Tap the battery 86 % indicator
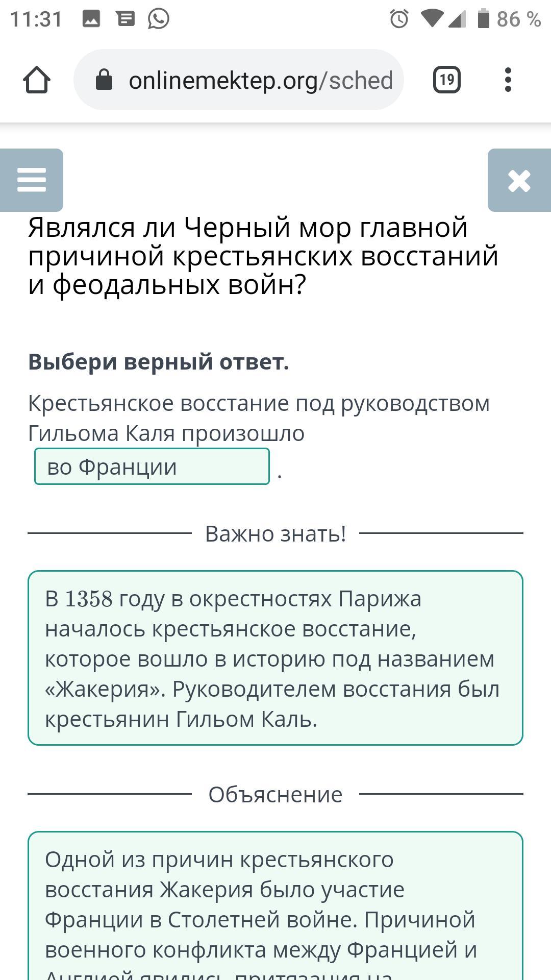This screenshot has height=980, width=551. pyautogui.click(x=509, y=19)
